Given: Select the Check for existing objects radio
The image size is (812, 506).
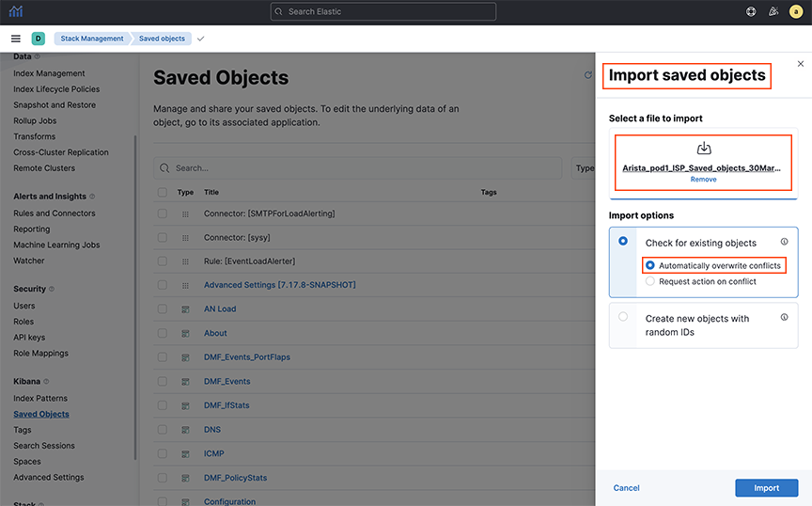Looking at the screenshot, I should 623,241.
